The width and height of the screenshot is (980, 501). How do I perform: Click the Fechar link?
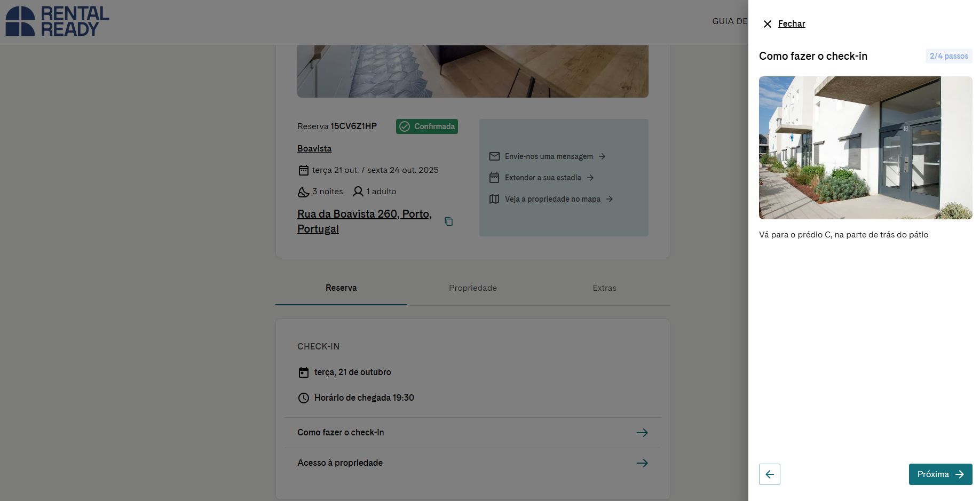pyautogui.click(x=792, y=24)
